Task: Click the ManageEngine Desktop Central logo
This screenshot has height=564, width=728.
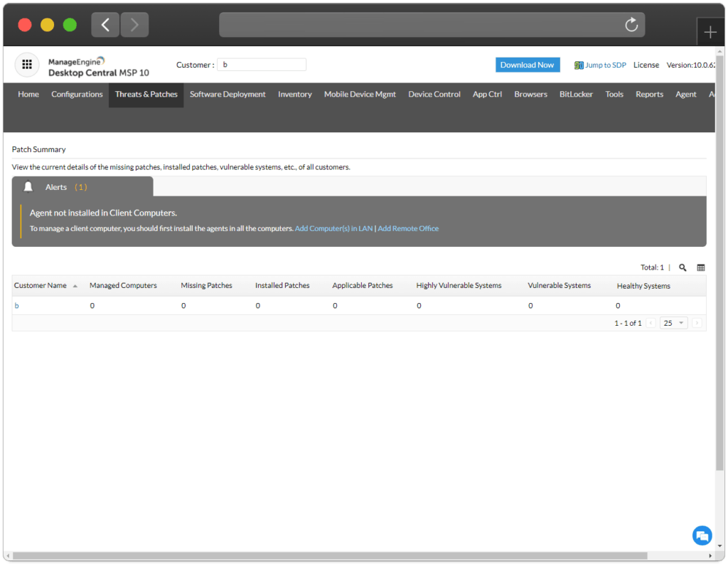Action: [98, 67]
